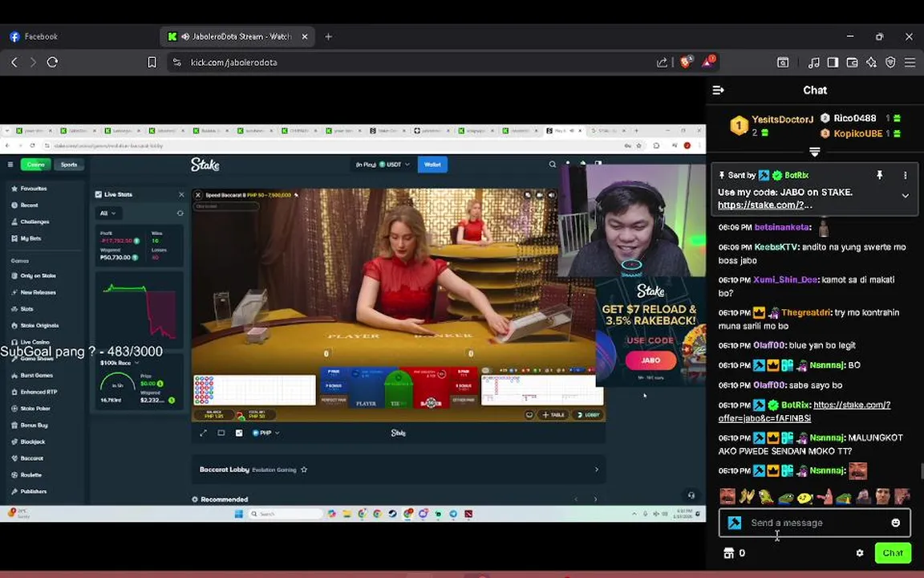
Task: Open the Brave Wallet icon
Action: pyautogui.click(x=852, y=62)
